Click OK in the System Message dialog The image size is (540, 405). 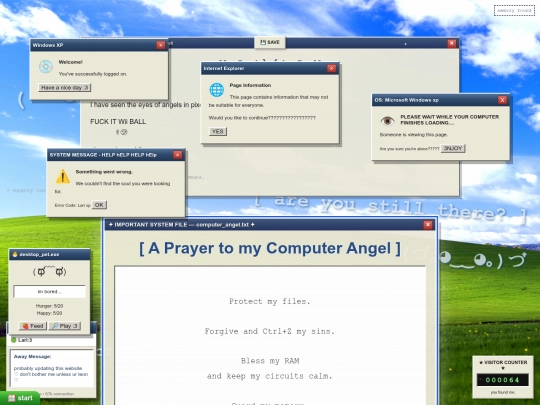(99, 205)
